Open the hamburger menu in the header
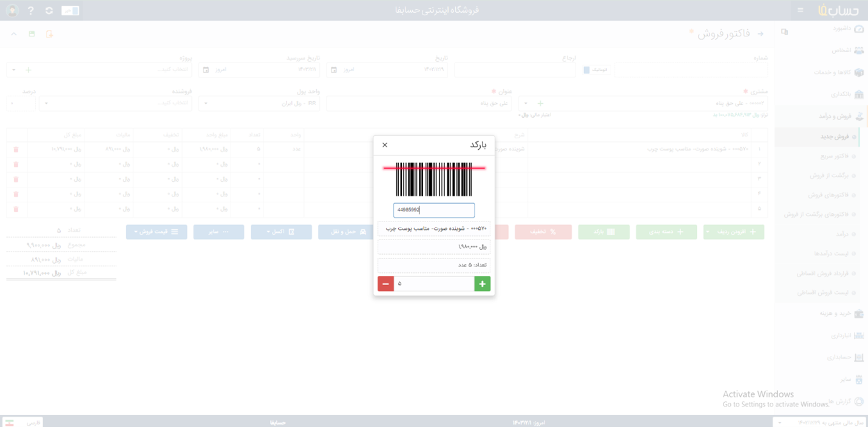Image resolution: width=868 pixels, height=427 pixels. [x=801, y=10]
